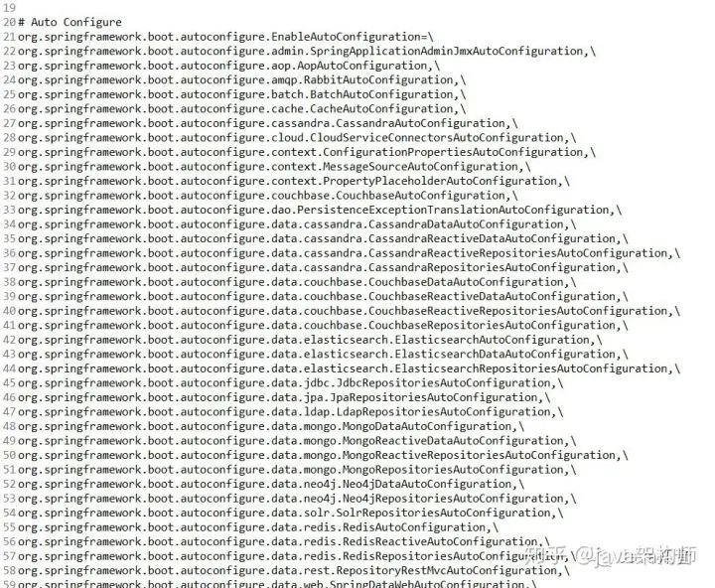The width and height of the screenshot is (715, 588).
Task: Click RedisAutoConfiguration on line 55
Action: pos(414,527)
